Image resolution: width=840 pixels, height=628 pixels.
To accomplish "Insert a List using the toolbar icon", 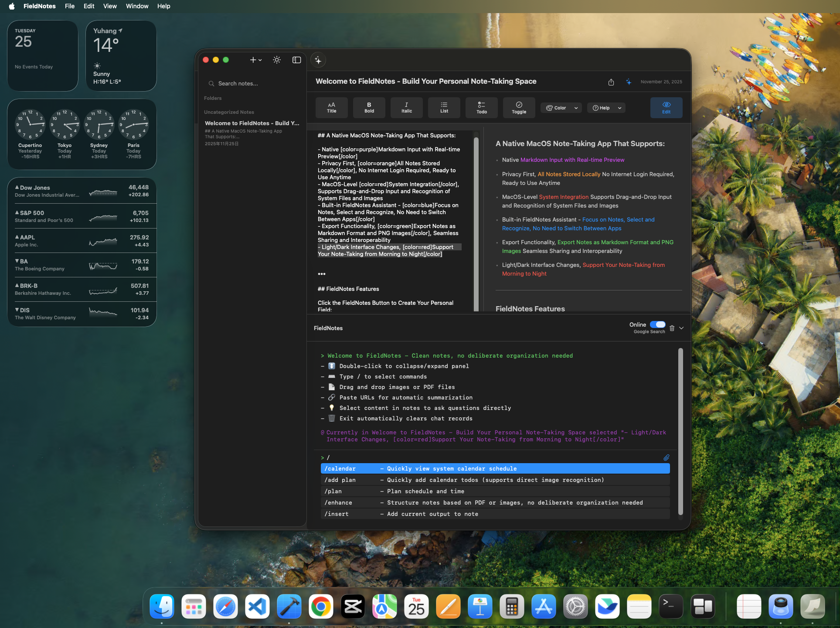I will click(444, 108).
